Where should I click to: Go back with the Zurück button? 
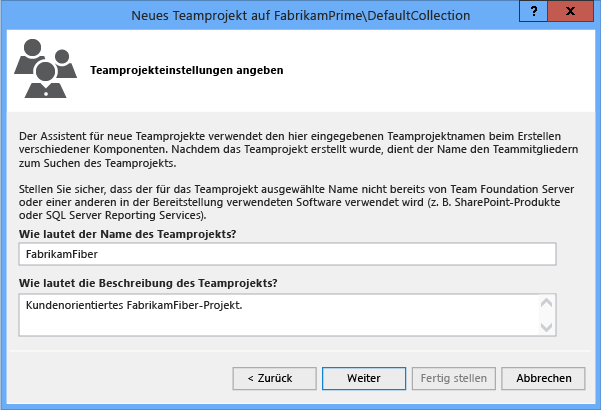click(274, 379)
